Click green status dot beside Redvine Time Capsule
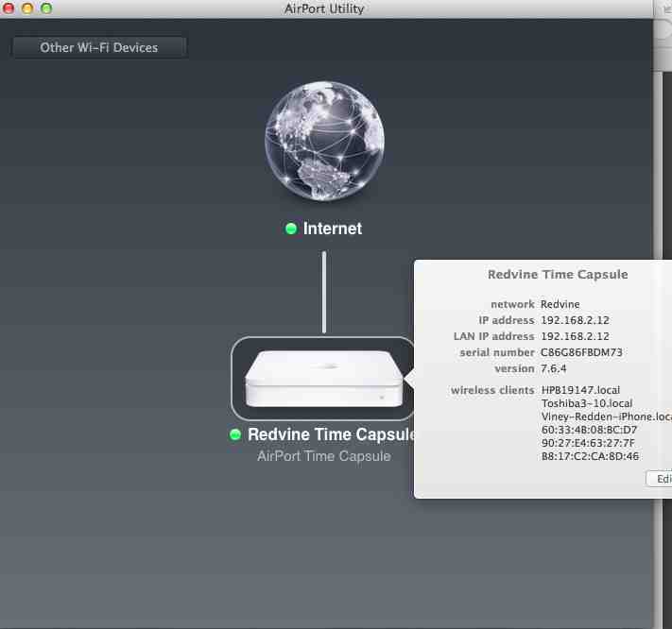This screenshot has width=672, height=629. click(x=235, y=434)
